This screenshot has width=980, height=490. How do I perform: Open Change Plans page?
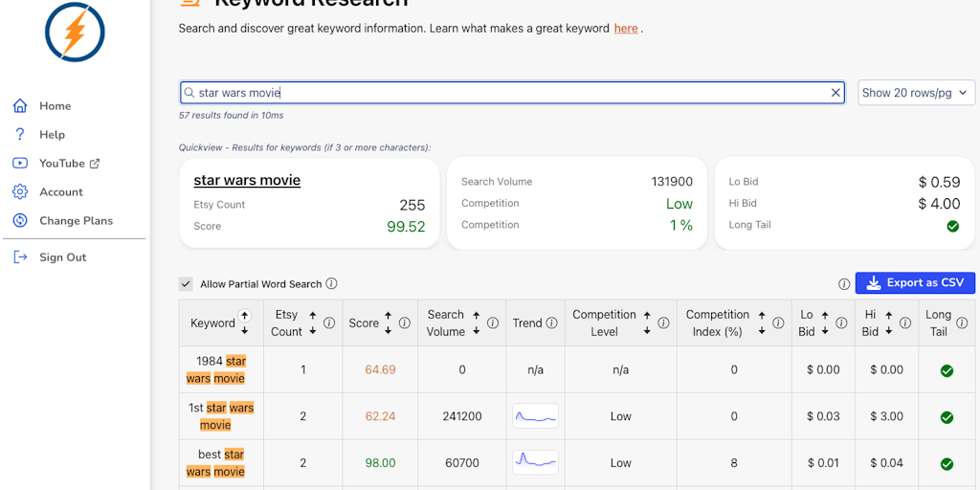(x=62, y=221)
